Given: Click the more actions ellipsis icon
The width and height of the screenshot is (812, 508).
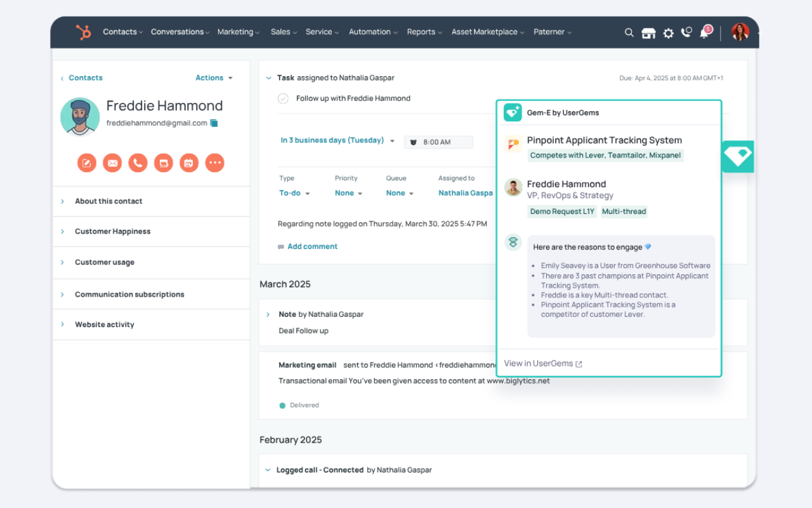Looking at the screenshot, I should [215, 163].
